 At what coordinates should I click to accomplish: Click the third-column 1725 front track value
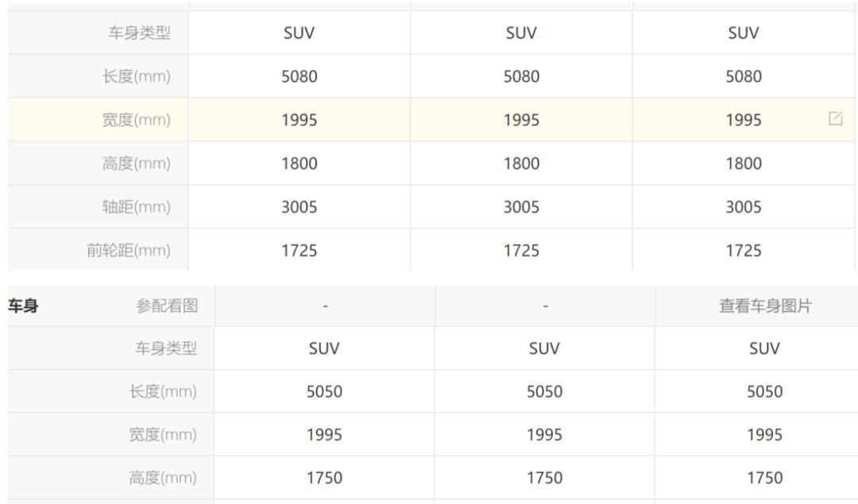744,251
